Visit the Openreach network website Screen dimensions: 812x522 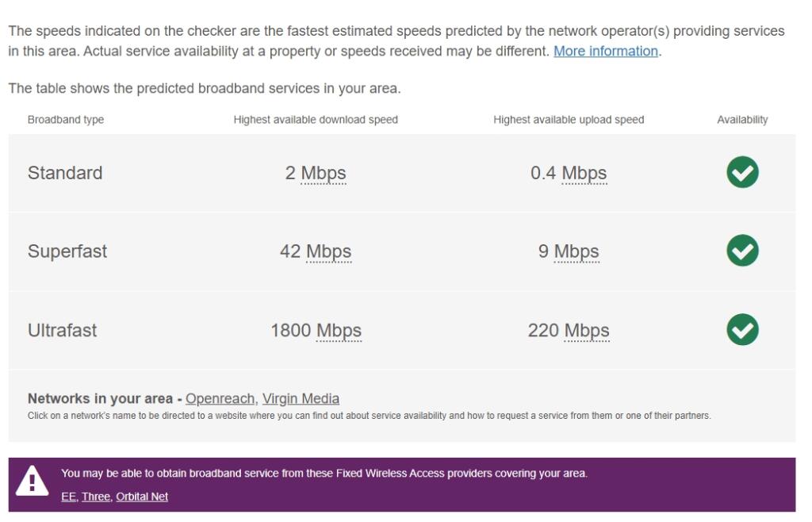click(220, 398)
